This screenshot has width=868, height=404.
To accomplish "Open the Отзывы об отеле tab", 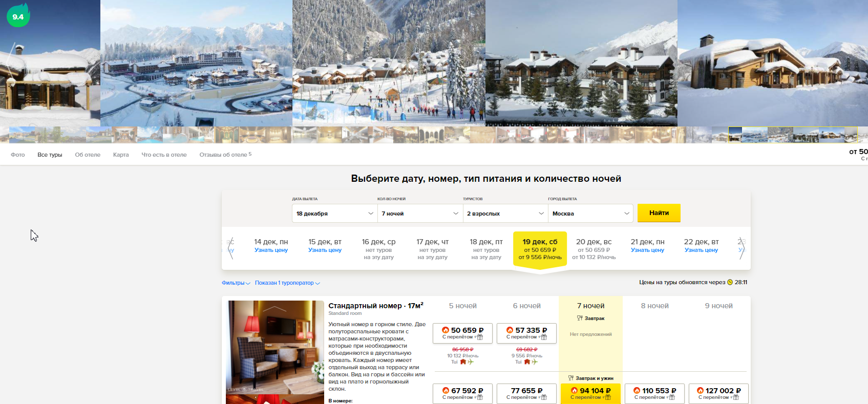I will pos(225,155).
